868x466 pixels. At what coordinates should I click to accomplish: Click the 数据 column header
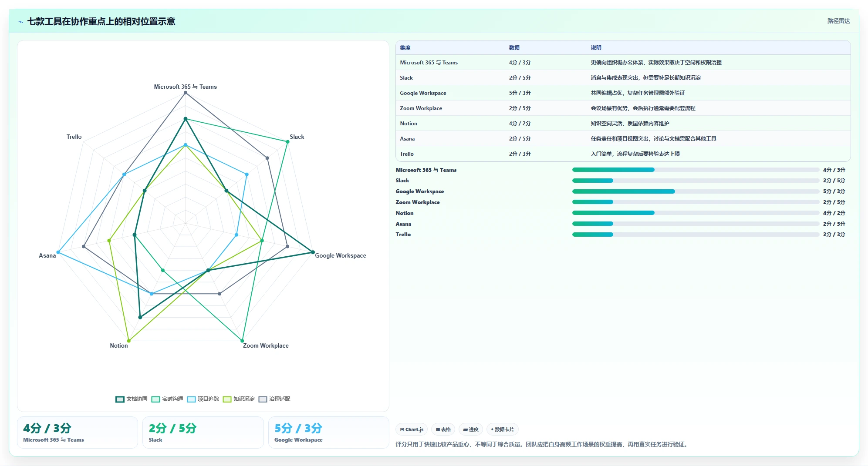pos(514,48)
